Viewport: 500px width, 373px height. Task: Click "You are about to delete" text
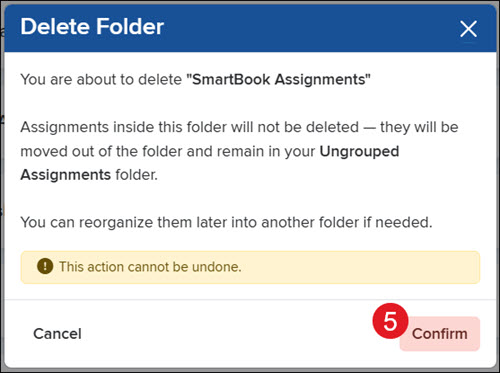tap(101, 80)
